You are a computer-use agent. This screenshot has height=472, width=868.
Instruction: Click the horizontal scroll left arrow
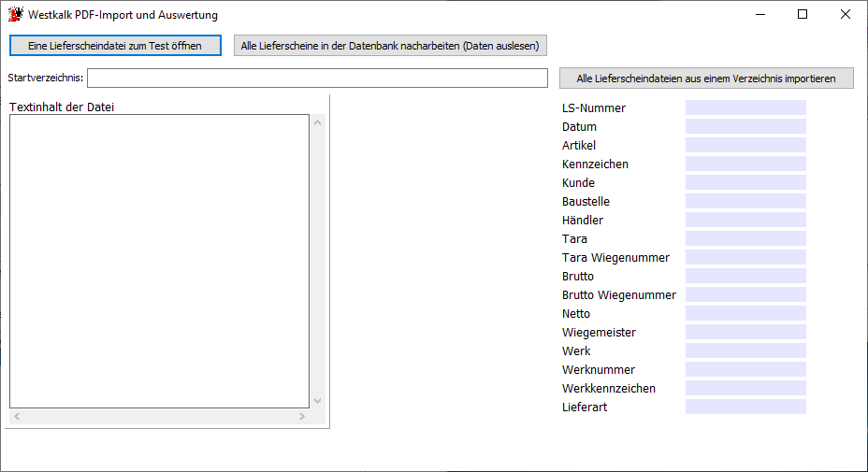[17, 416]
